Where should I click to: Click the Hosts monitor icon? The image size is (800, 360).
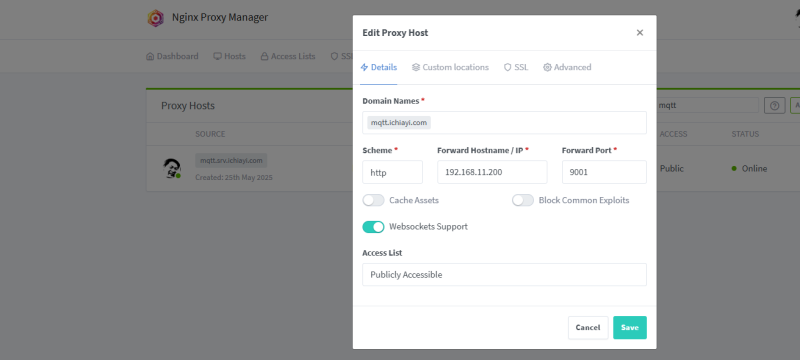[x=217, y=56]
